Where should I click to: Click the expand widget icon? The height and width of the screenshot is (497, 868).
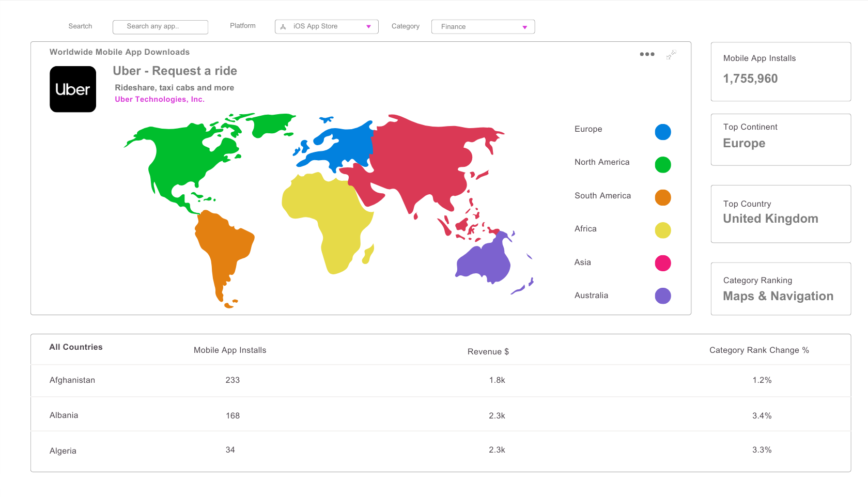(x=671, y=54)
